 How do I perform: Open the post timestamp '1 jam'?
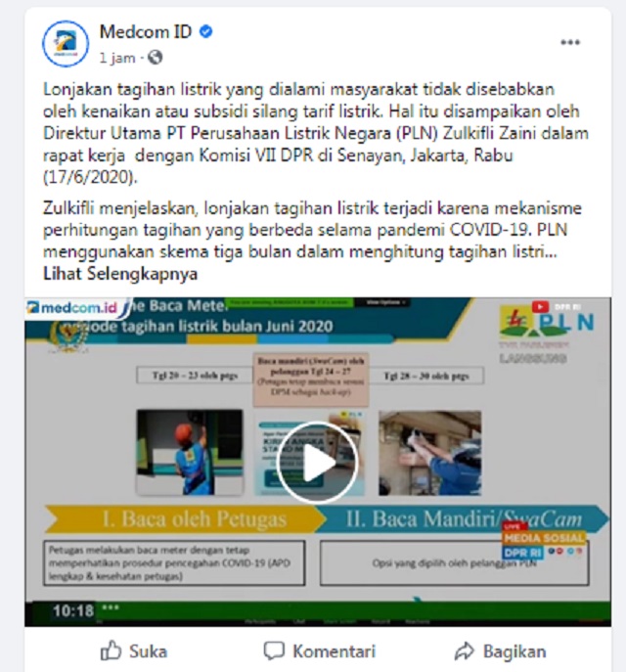[117, 58]
